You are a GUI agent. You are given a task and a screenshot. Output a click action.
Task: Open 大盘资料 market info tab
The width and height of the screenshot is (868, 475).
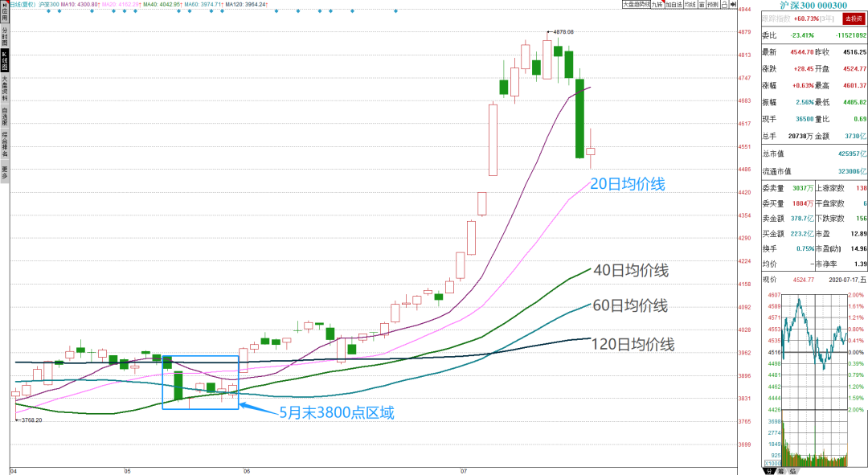tap(5, 88)
